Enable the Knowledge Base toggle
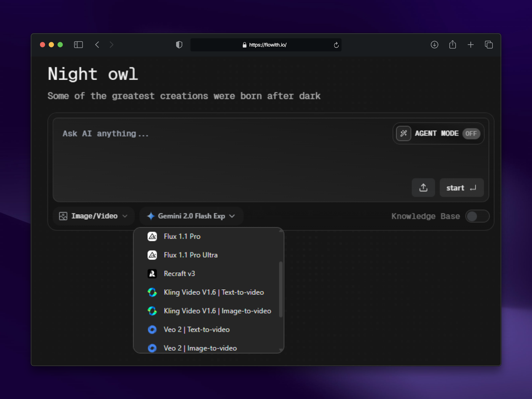This screenshot has width=532, height=399. pyautogui.click(x=477, y=216)
